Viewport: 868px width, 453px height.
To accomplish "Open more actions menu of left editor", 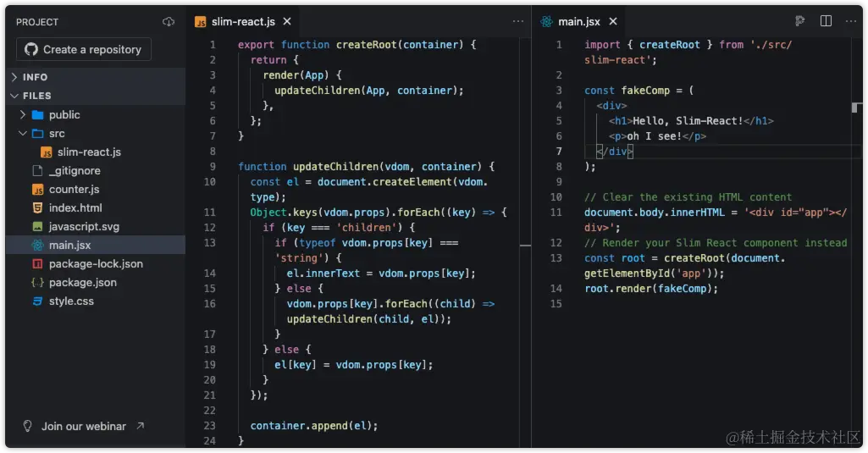I will tap(518, 21).
